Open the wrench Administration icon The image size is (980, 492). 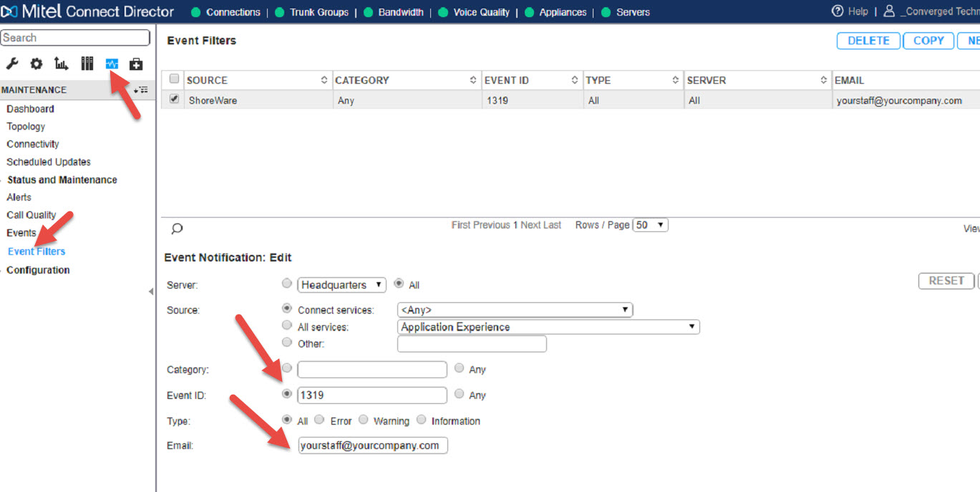coord(12,64)
